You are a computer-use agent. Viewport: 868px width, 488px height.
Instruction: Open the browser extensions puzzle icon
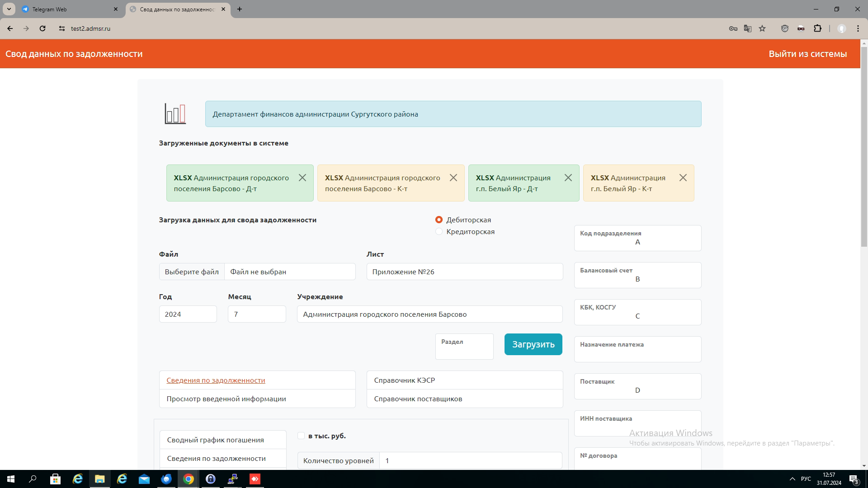click(x=817, y=28)
